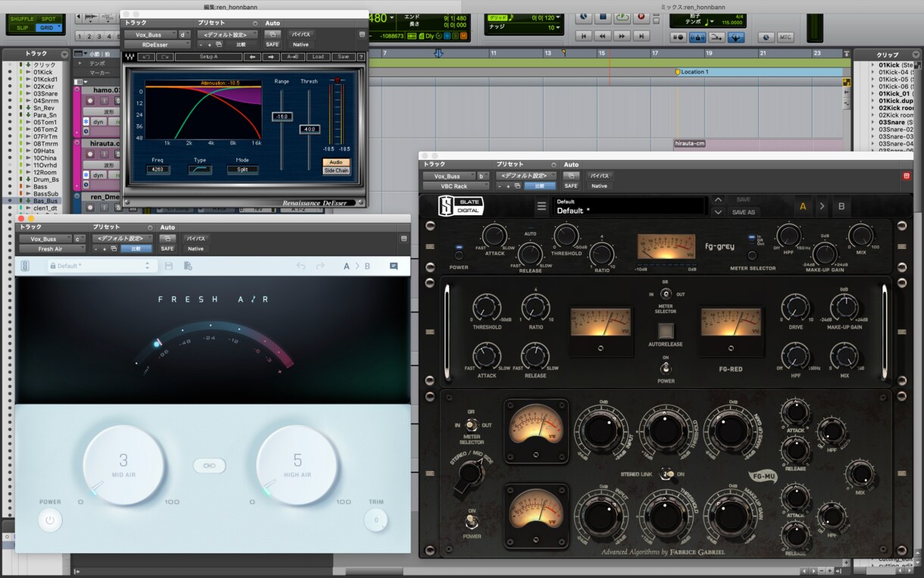Open the Slate Digital hamburger menu
924x578 pixels.
coord(542,206)
